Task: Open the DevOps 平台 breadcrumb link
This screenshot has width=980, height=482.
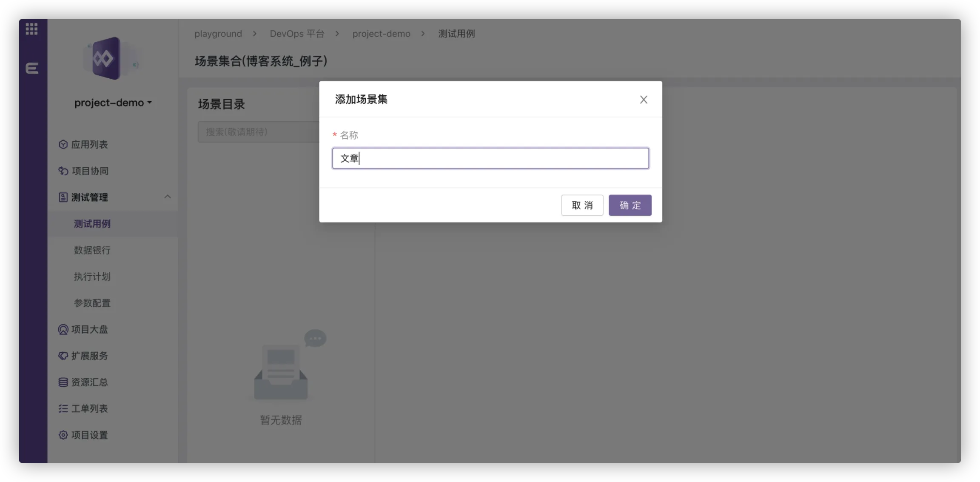Action: coord(297,34)
